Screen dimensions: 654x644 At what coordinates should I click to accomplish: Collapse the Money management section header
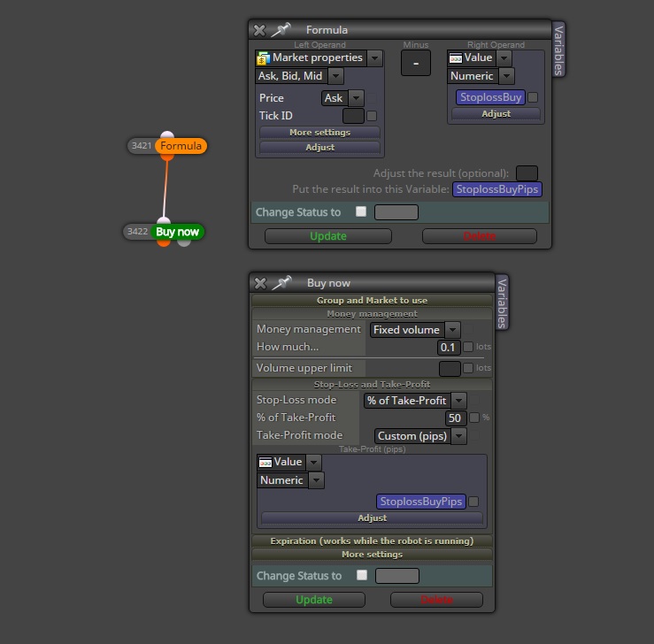(372, 314)
